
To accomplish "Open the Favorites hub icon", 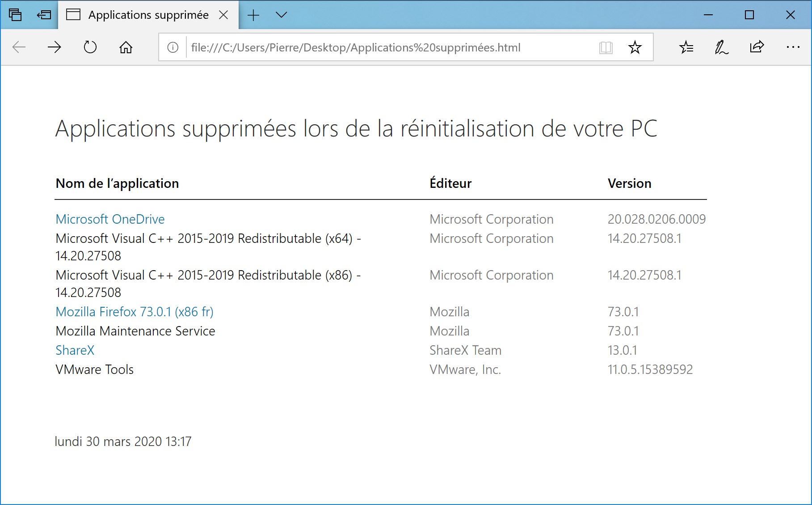I will (686, 47).
